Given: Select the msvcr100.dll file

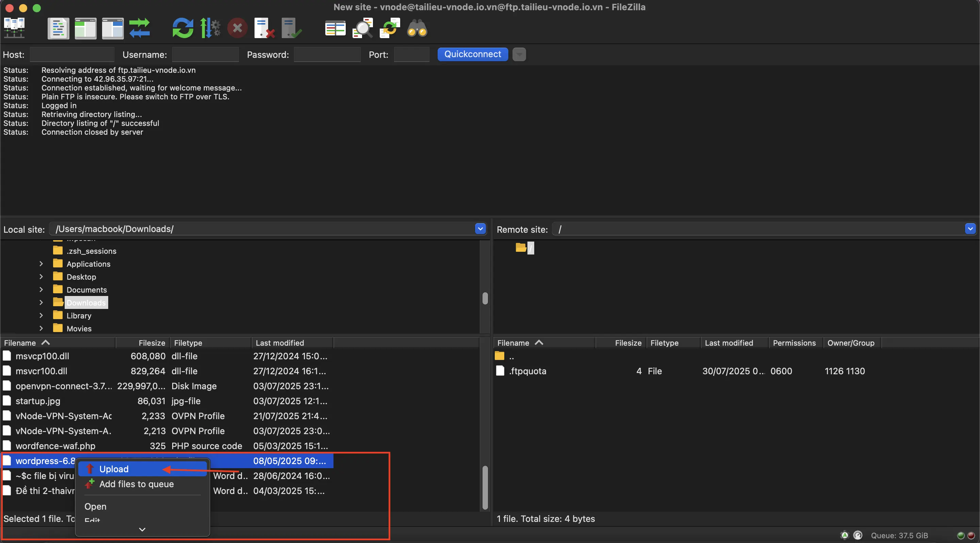Looking at the screenshot, I should (x=167, y=371).
